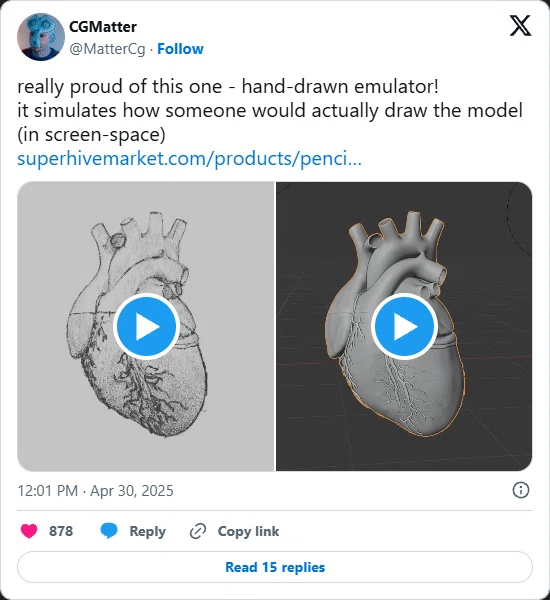550x600 pixels.
Task: Click the CGMatter display name
Action: [x=103, y=27]
